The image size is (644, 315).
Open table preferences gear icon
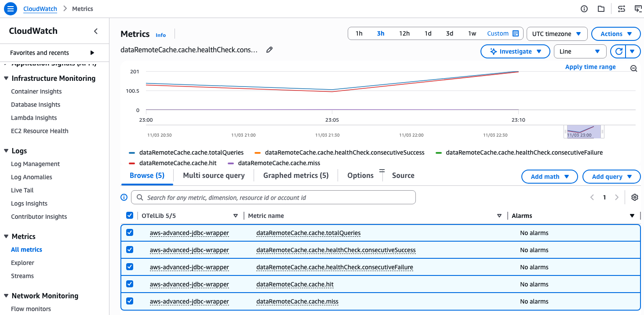(634, 197)
